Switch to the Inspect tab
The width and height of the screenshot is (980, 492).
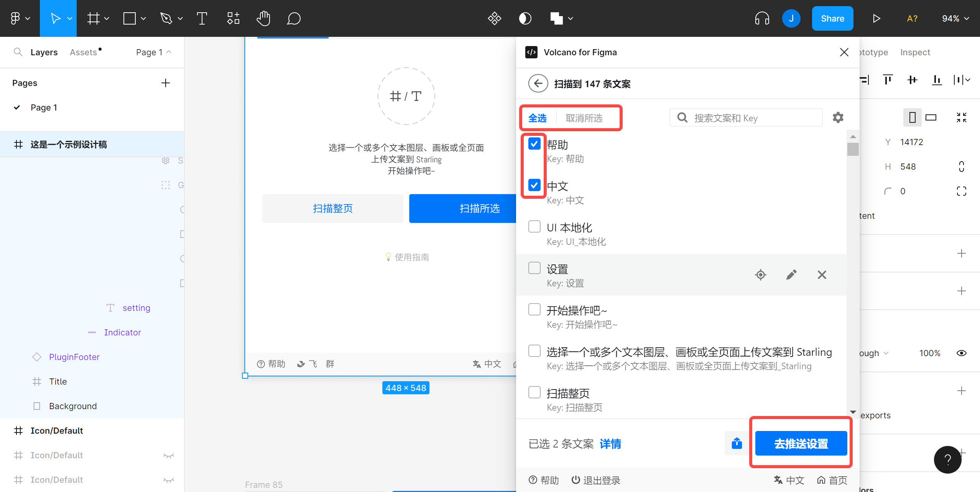pos(915,52)
